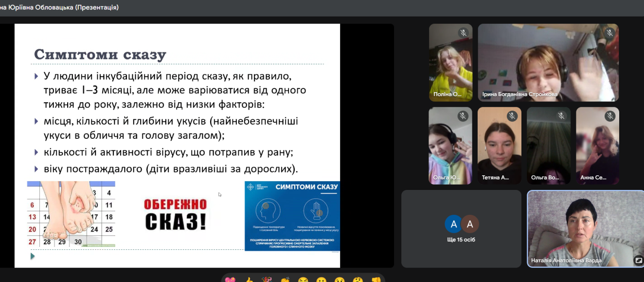Click muted mic icon on Поліна О... tile
Screen dimensions: 644x282
click(x=463, y=33)
